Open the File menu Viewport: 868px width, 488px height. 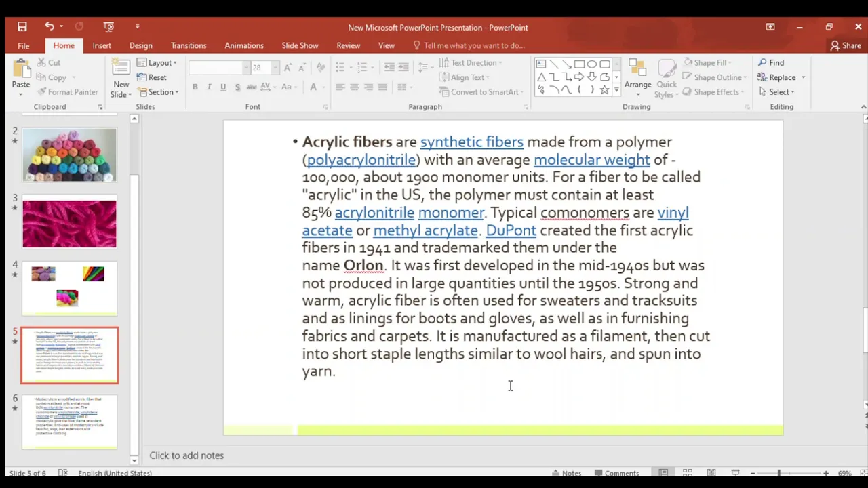[x=23, y=45]
